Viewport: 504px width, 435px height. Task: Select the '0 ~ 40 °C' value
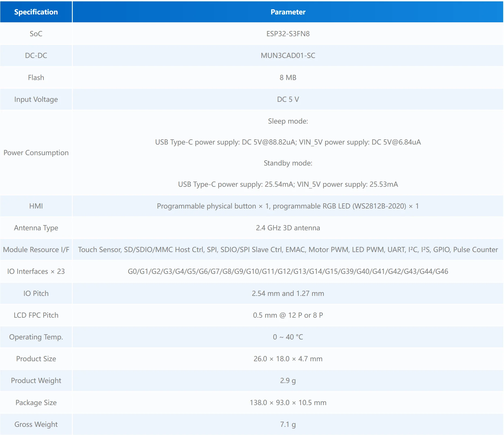click(x=288, y=337)
